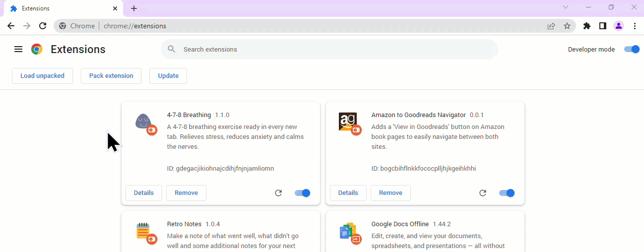Remove Amazon to Goodreads Navigator extension

(x=390, y=193)
